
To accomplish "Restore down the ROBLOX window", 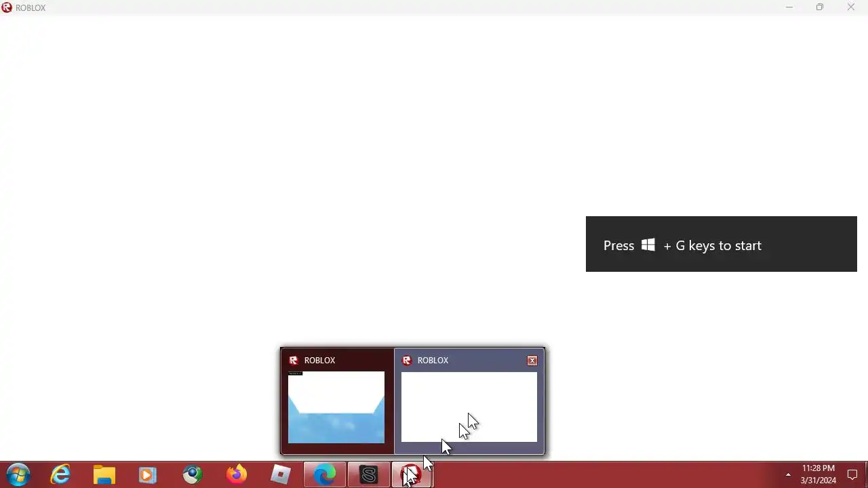I will pos(820,7).
